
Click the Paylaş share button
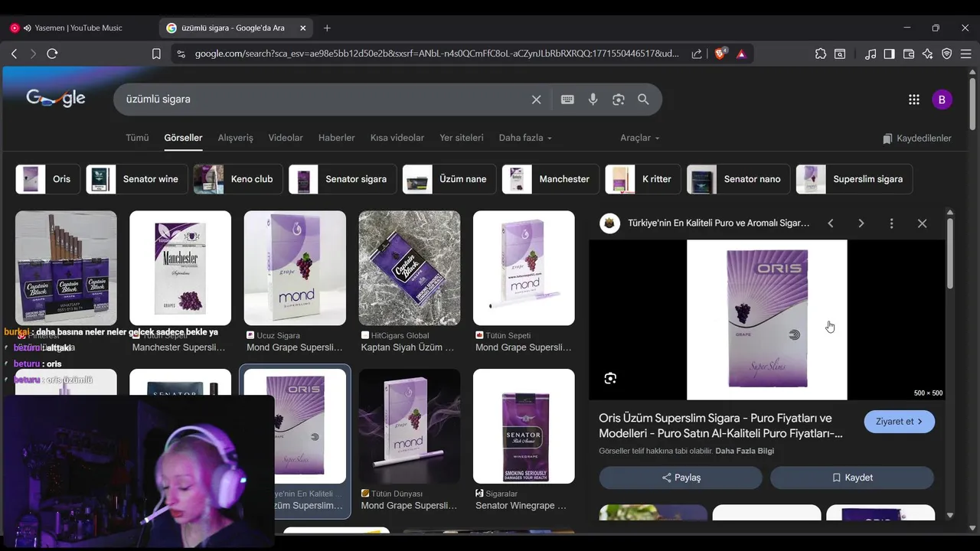(x=681, y=478)
